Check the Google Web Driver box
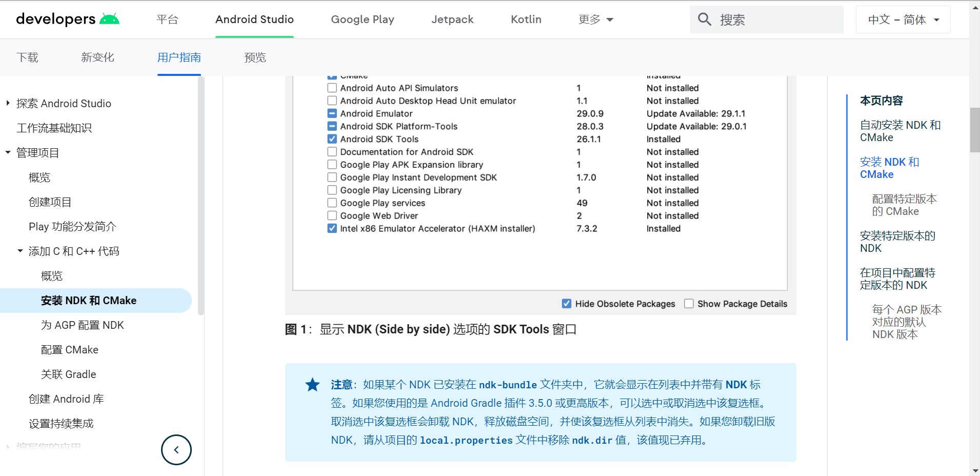 332,216
